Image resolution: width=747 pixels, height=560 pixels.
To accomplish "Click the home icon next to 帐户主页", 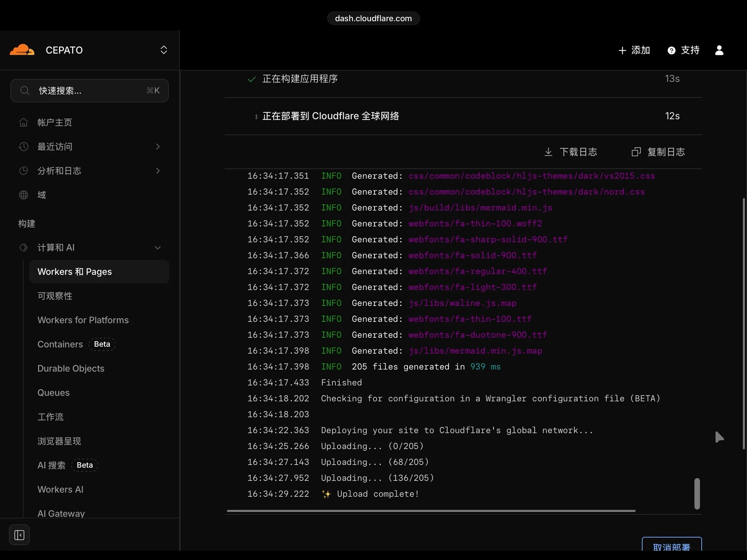I will pyautogui.click(x=23, y=122).
